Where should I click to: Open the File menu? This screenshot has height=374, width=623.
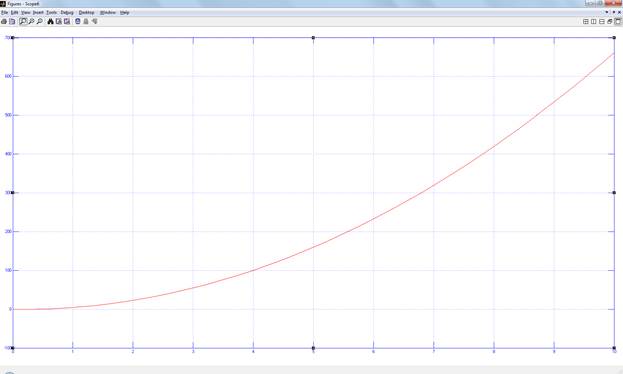(4, 13)
